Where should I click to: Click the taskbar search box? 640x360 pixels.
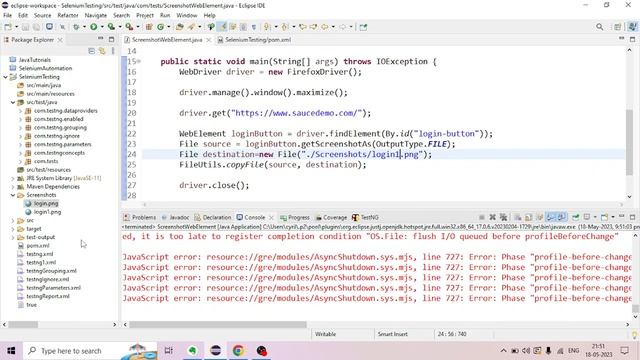click(90, 351)
